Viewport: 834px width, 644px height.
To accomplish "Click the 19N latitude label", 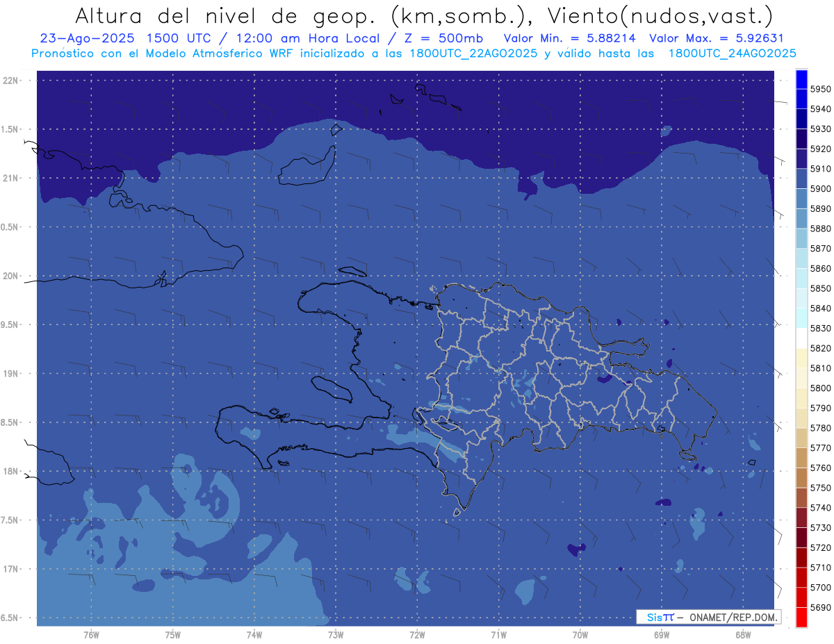I will 10,374.
